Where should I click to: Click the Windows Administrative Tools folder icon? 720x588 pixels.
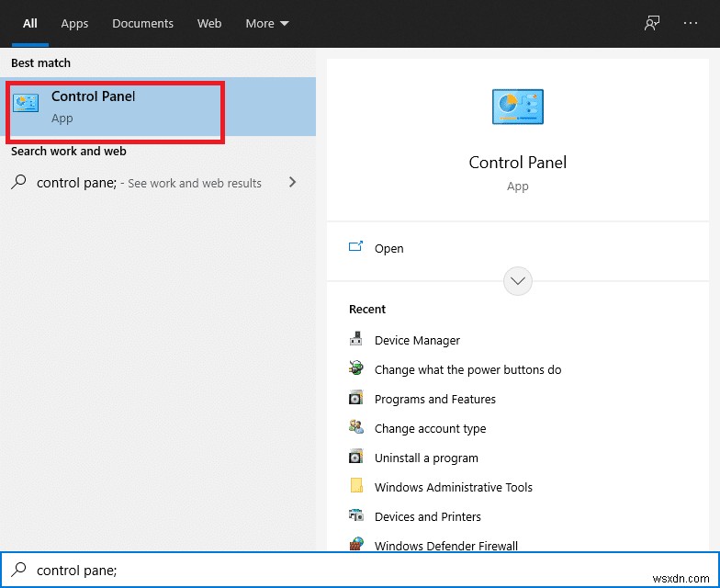pos(356,487)
